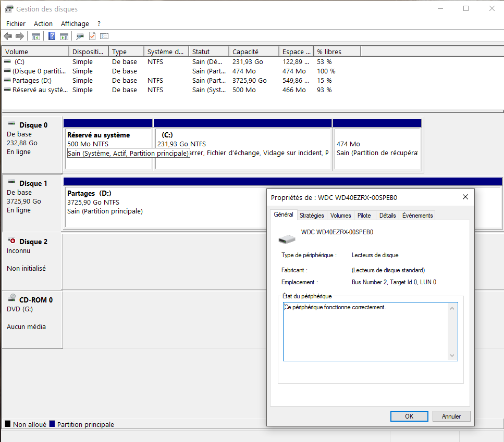
Task: Open Help with the blue question mark icon
Action: click(x=52, y=36)
